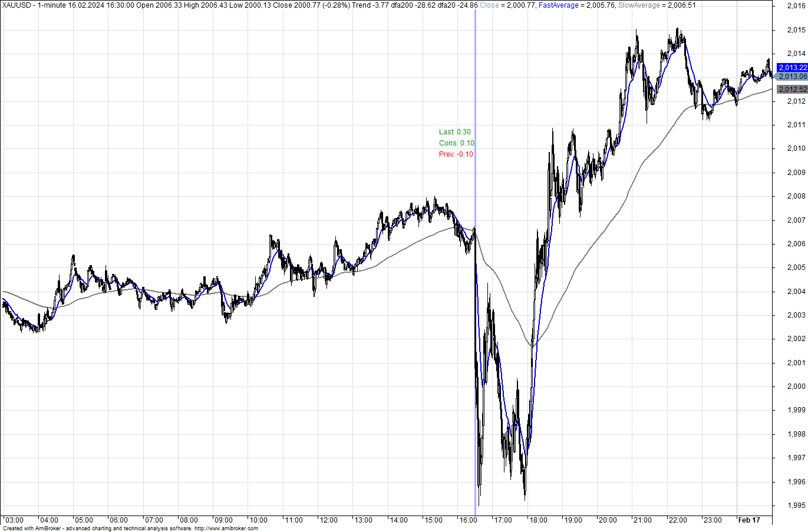The height and width of the screenshot is (532, 808).
Task: Click the 2,010 price axis label
Action: [x=796, y=148]
